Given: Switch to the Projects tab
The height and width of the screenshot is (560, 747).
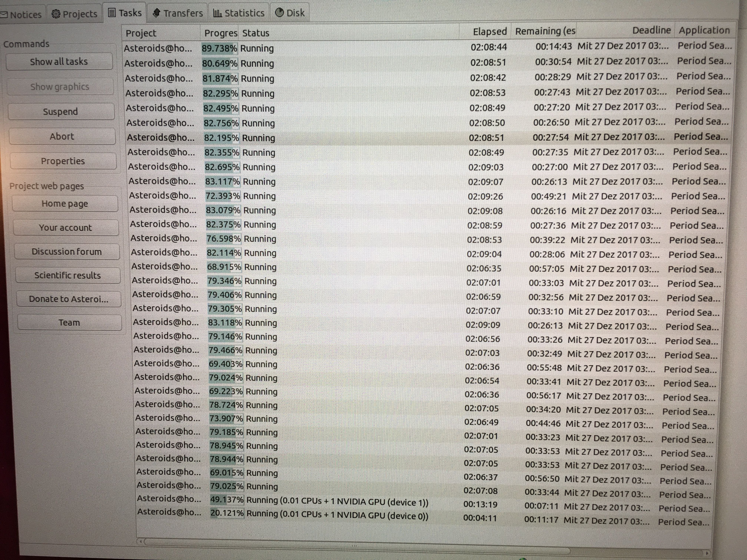Looking at the screenshot, I should click(x=74, y=14).
